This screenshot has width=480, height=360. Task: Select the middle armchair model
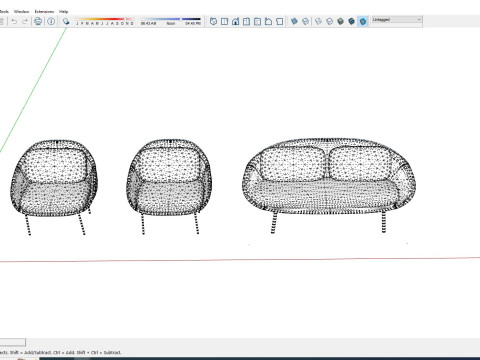pyautogui.click(x=169, y=186)
